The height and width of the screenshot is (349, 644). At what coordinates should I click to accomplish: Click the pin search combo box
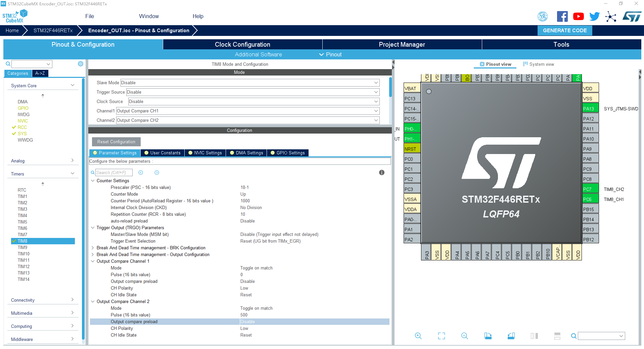601,336
